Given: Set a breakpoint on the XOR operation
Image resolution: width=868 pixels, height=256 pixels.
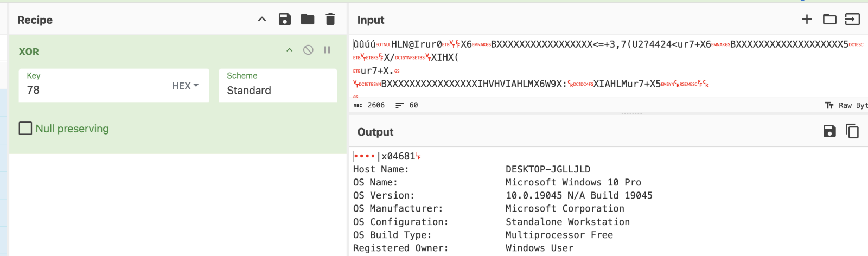Looking at the screenshot, I should click(327, 50).
